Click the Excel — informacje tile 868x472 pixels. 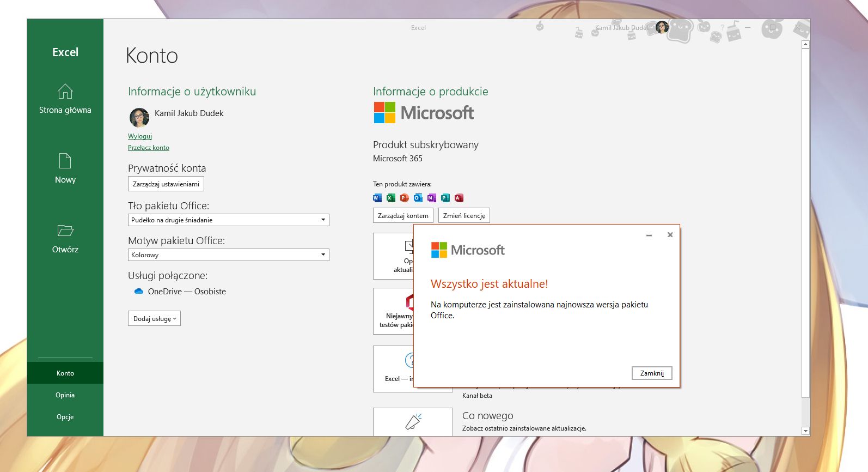pyautogui.click(x=393, y=369)
